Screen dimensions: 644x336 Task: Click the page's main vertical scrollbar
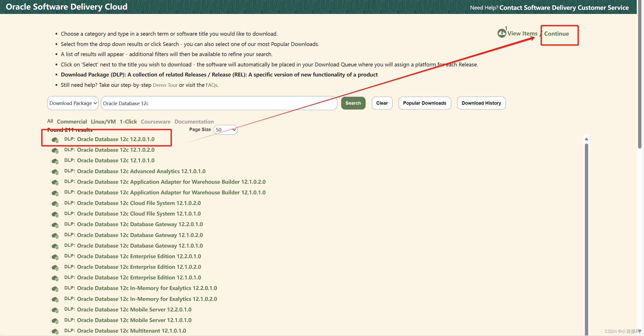pyautogui.click(x=640, y=74)
